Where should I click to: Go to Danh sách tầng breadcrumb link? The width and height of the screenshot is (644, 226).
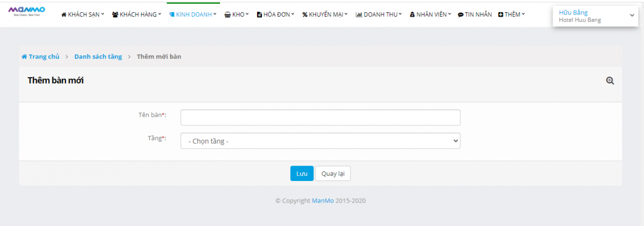click(x=98, y=57)
